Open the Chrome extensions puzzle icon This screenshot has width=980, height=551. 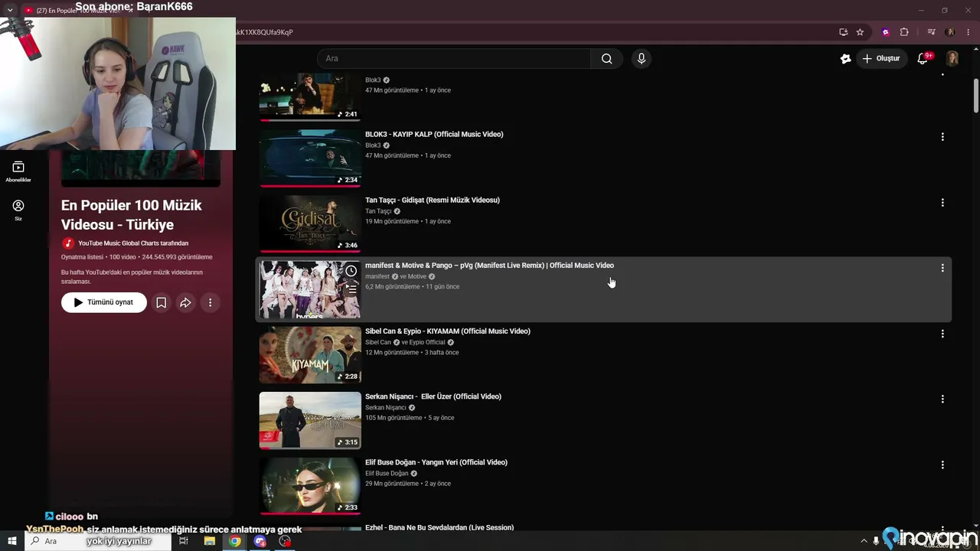(x=904, y=32)
